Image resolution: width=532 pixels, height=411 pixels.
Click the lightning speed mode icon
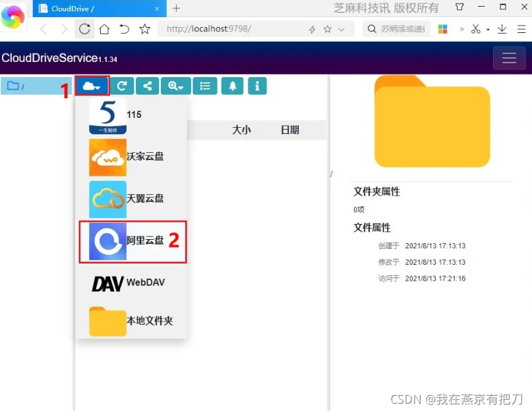(312, 30)
